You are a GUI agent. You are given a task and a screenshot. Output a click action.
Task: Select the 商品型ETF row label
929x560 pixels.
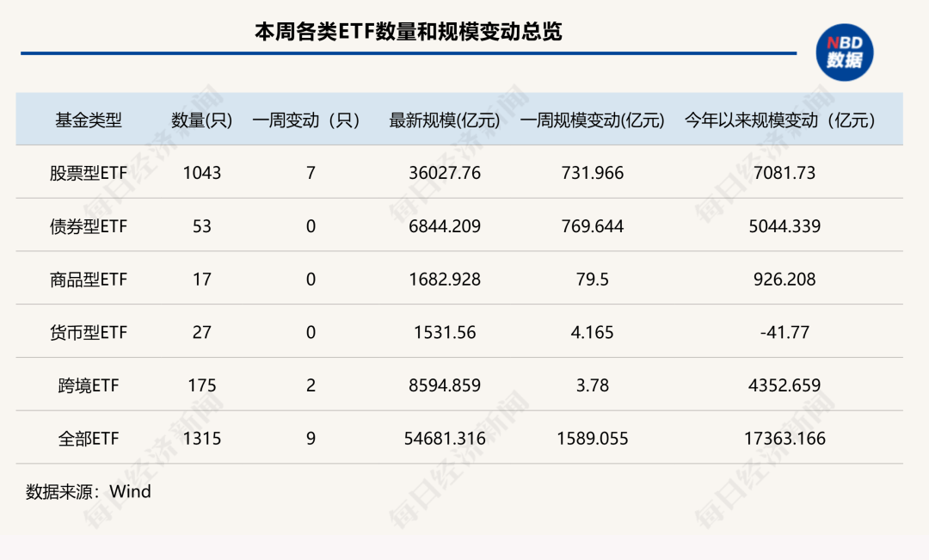(x=88, y=279)
